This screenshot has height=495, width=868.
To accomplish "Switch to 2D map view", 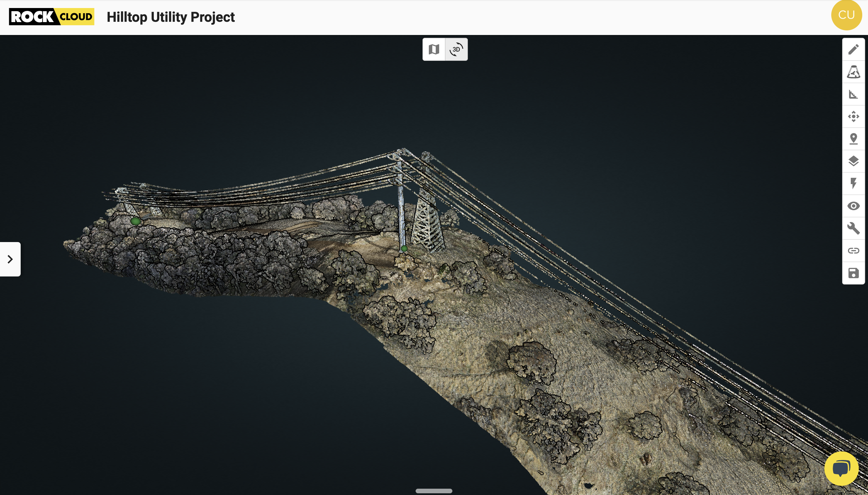I will point(434,49).
